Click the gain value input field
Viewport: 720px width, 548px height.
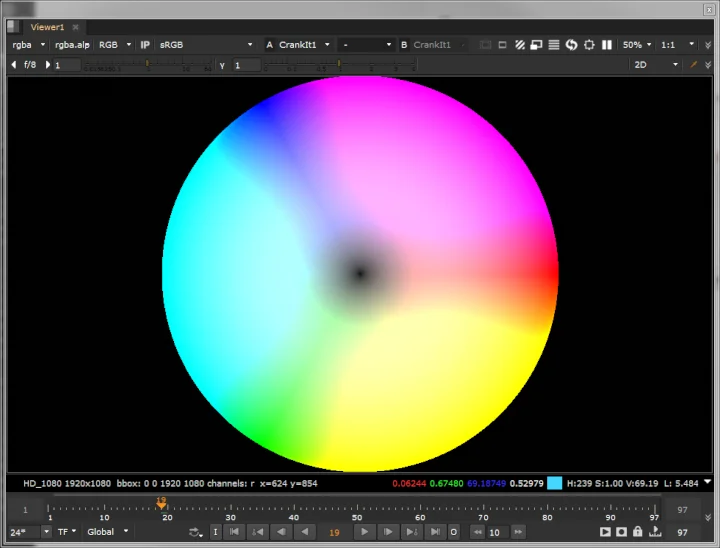[68, 65]
